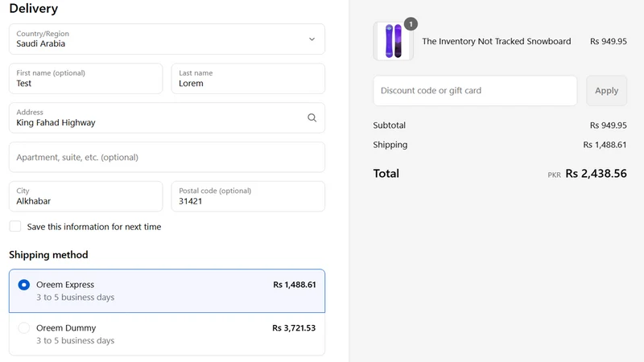
Task: Click the snowboard product thumbnail
Action: pyautogui.click(x=393, y=41)
